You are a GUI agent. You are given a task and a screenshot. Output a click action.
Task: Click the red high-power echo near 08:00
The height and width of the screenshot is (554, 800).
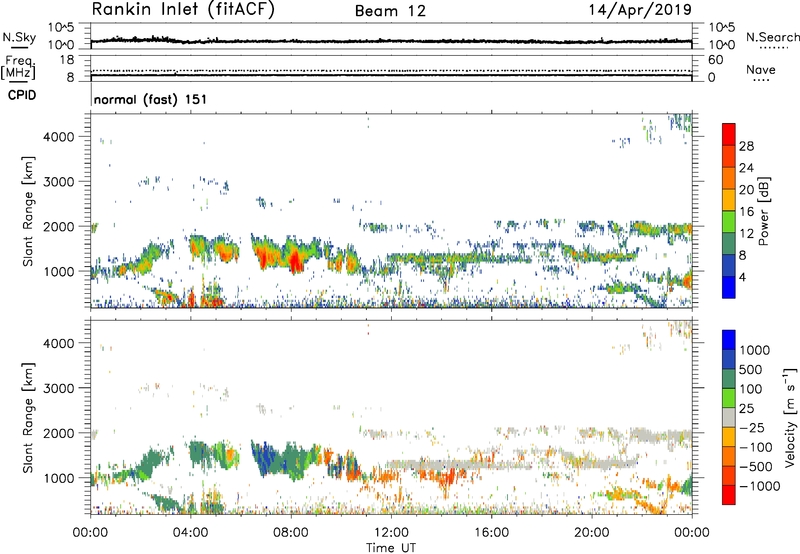295,262
